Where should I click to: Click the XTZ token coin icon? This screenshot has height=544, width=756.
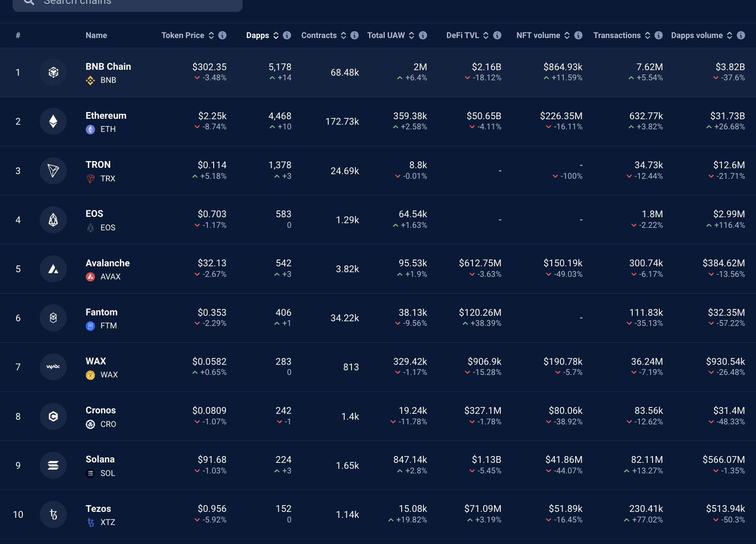90,522
